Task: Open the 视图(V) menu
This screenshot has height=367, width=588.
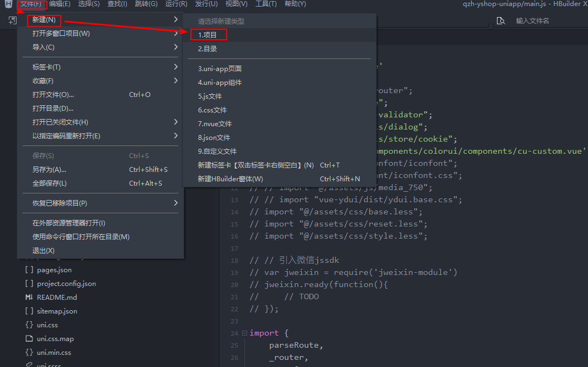Action: (236, 4)
